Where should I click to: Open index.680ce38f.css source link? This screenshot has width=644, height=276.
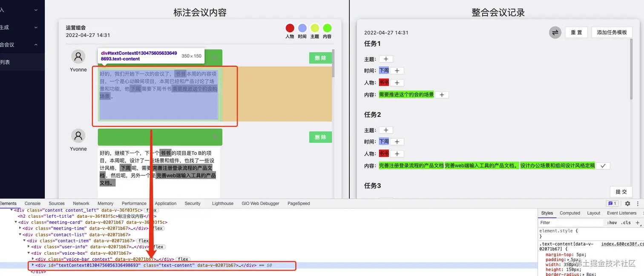[622, 244]
